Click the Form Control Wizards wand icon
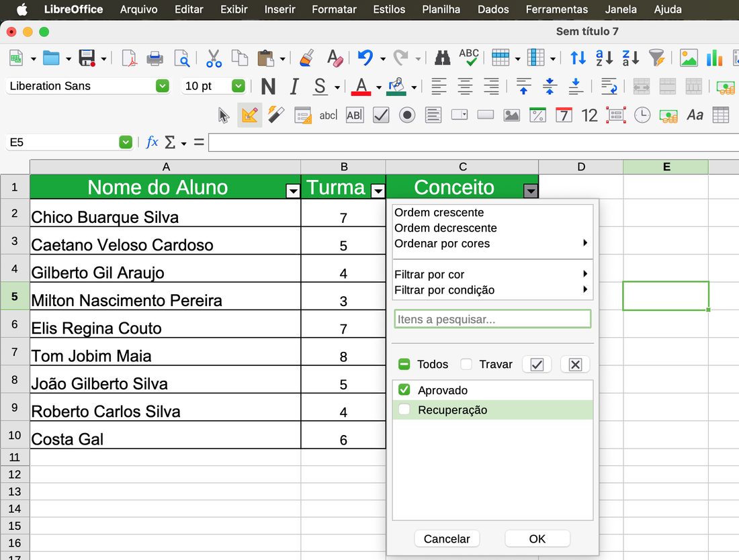The height and width of the screenshot is (560, 739). pyautogui.click(x=276, y=115)
